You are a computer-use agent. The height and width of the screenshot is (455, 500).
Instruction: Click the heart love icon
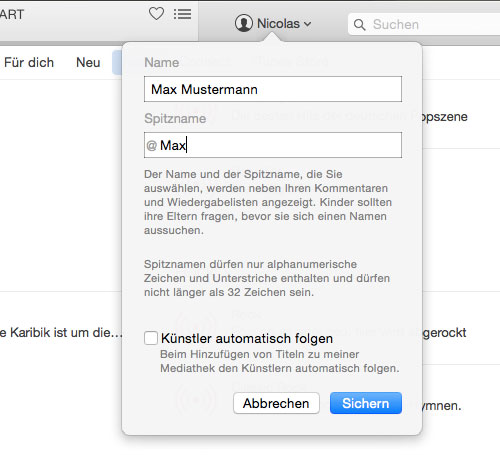pyautogui.click(x=156, y=14)
